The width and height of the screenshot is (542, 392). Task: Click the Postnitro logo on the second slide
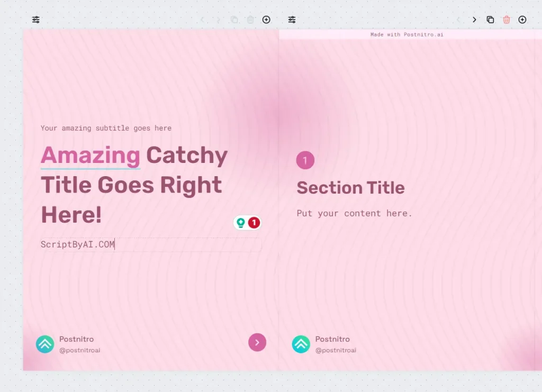pyautogui.click(x=300, y=344)
